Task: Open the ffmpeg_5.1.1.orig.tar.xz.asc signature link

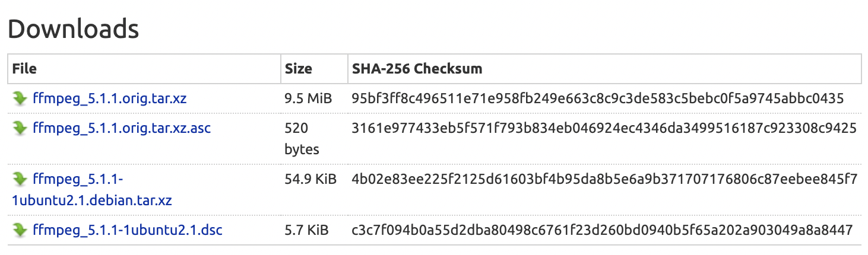Action: pos(122,128)
